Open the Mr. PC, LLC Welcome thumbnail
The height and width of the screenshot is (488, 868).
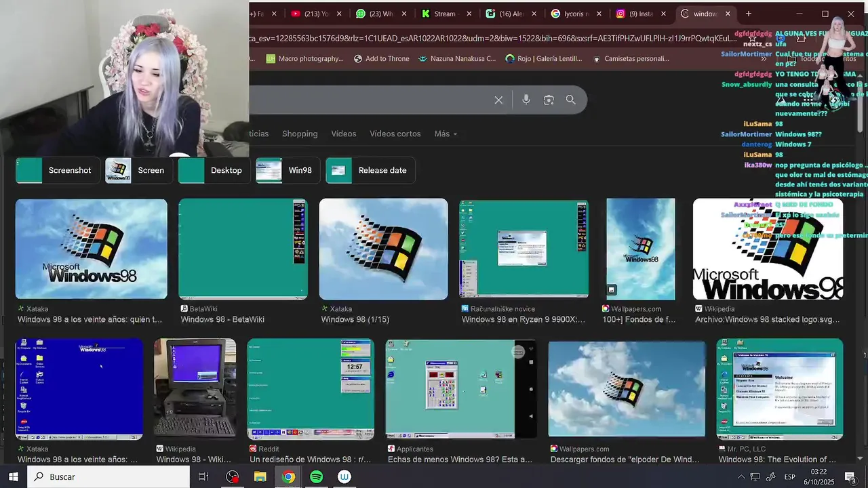pos(780,389)
